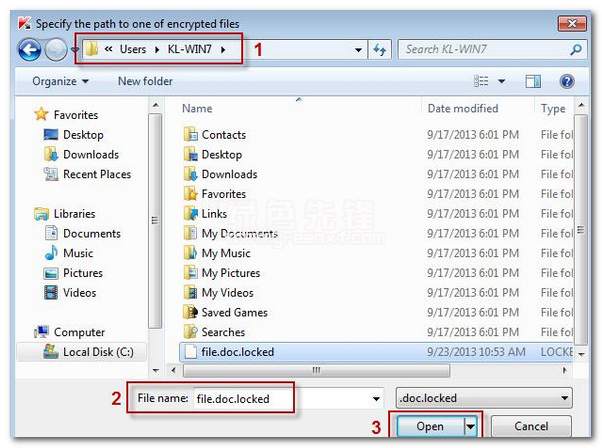
Task: Toggle the preview pane icon
Action: click(x=533, y=81)
